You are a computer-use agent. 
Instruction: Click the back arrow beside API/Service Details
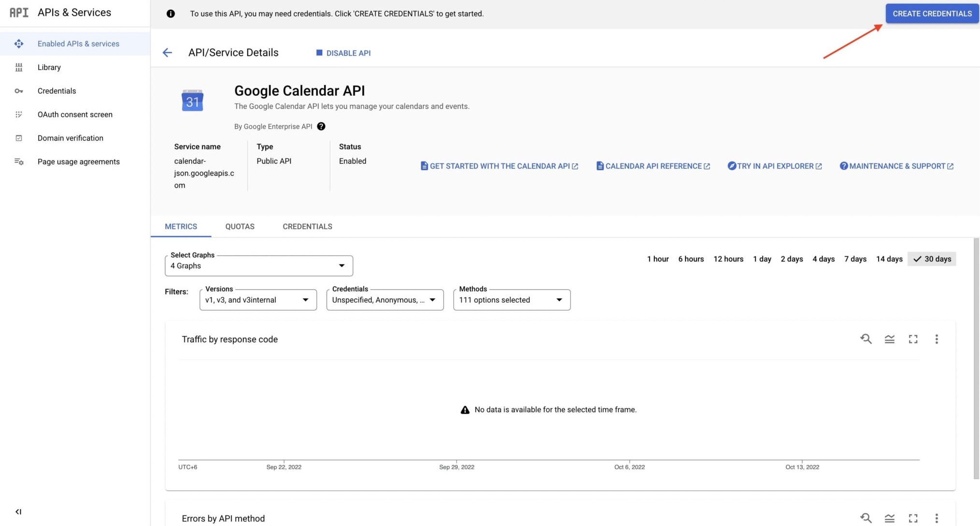[167, 53]
